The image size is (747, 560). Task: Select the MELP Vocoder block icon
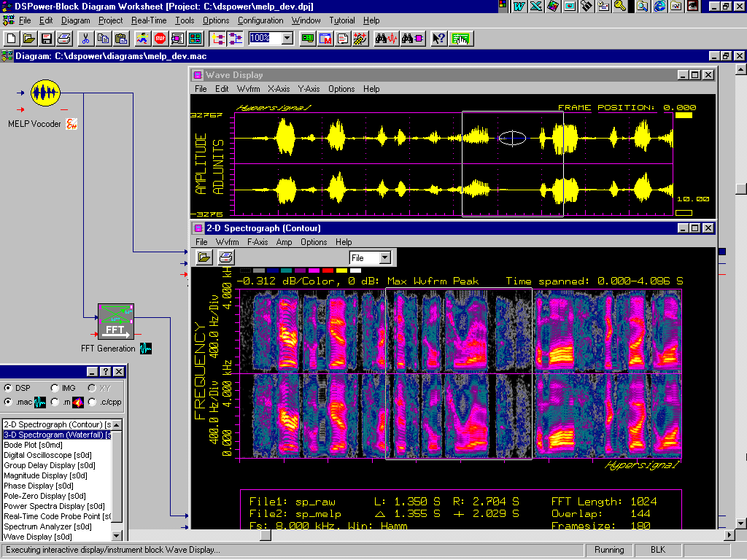(45, 93)
